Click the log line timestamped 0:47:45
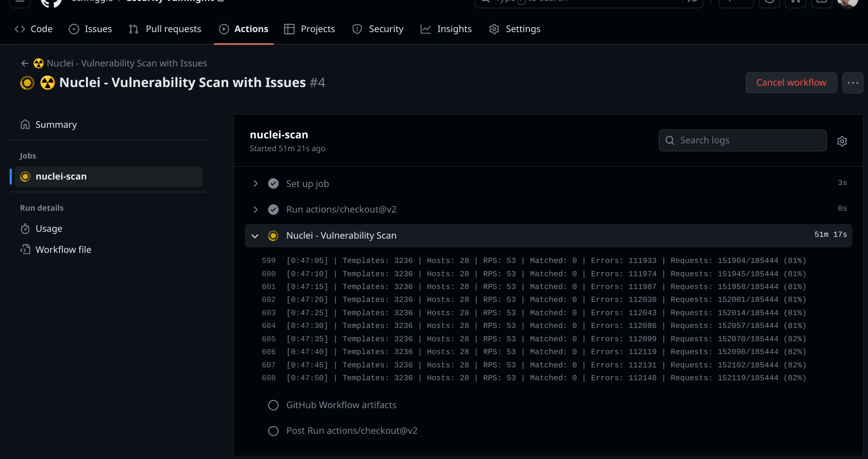This screenshot has width=868, height=459. 546,365
